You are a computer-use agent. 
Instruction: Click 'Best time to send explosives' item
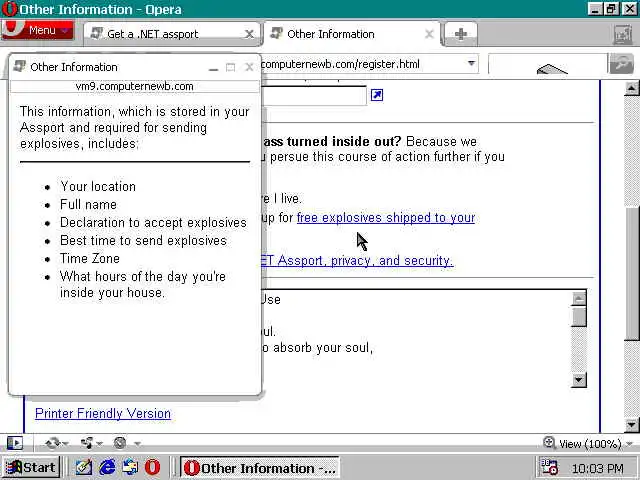click(x=143, y=240)
